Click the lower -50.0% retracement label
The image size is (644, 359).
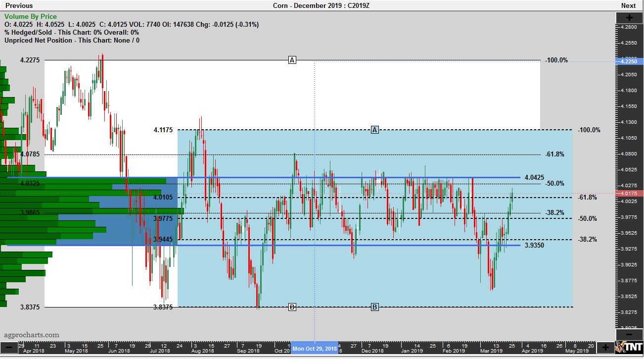[587, 218]
